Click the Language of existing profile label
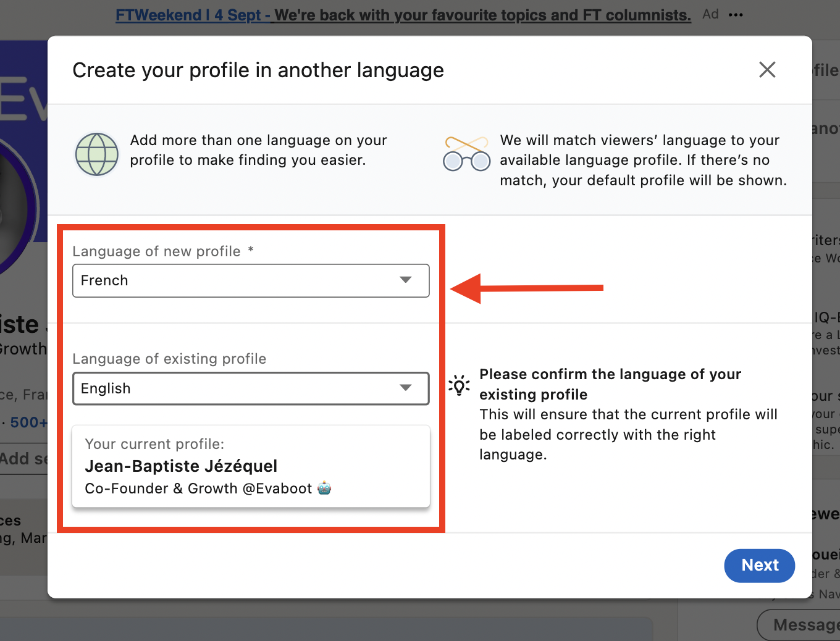Viewport: 840px width, 641px height. click(169, 359)
